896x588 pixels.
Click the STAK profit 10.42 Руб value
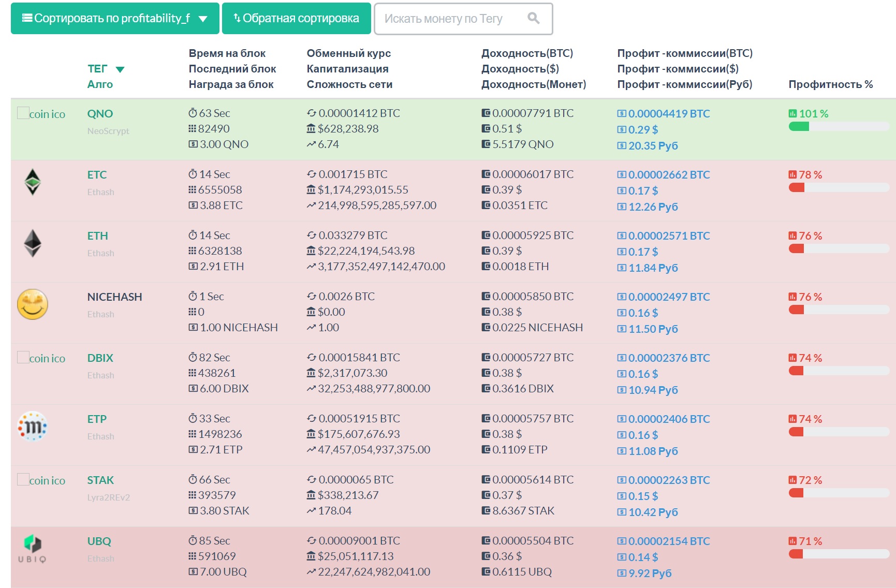coord(653,512)
